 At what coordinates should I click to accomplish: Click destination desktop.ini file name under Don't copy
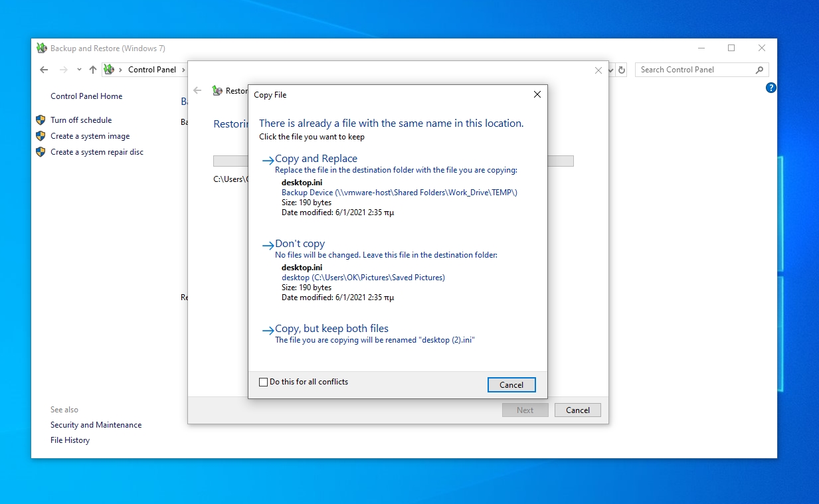coord(302,268)
